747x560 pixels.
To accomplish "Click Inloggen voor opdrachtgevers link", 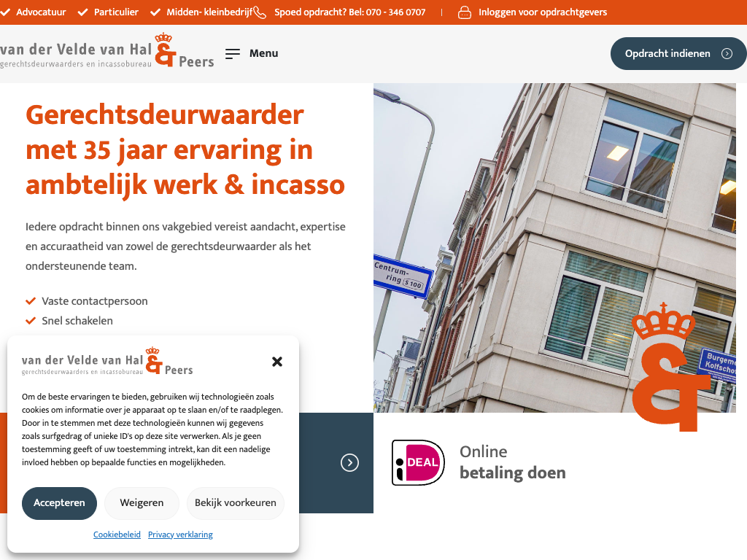I will click(542, 12).
